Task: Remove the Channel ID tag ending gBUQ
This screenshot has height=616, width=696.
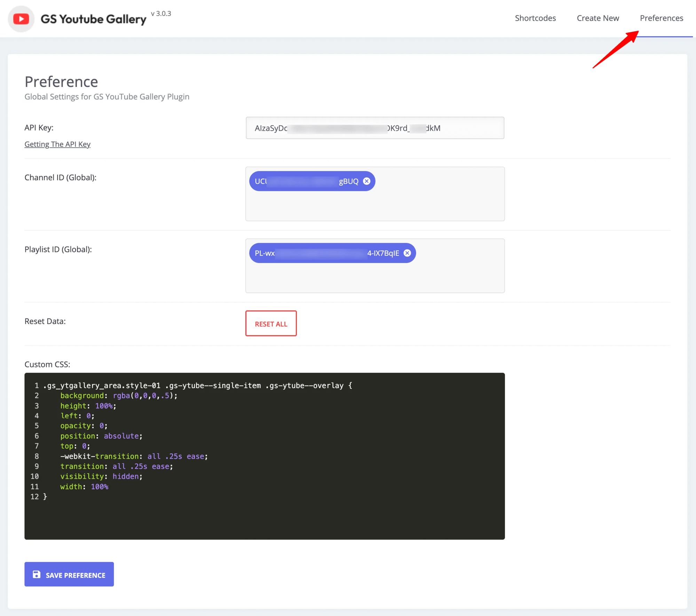Action: coord(366,181)
